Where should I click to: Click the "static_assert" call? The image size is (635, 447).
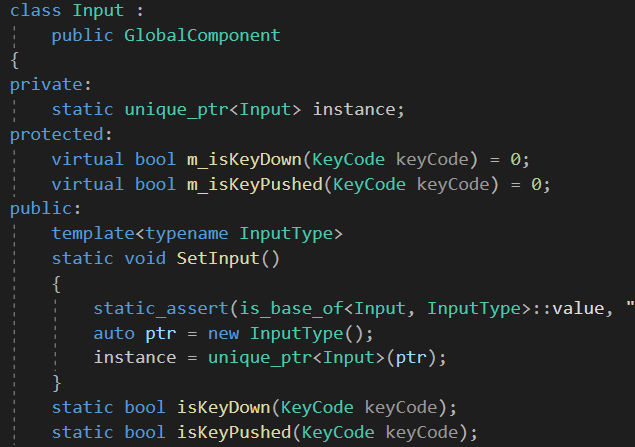(x=161, y=309)
